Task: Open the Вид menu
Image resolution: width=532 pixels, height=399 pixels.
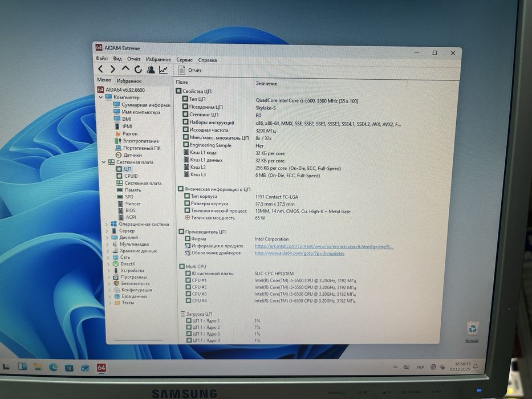Action: tap(117, 59)
